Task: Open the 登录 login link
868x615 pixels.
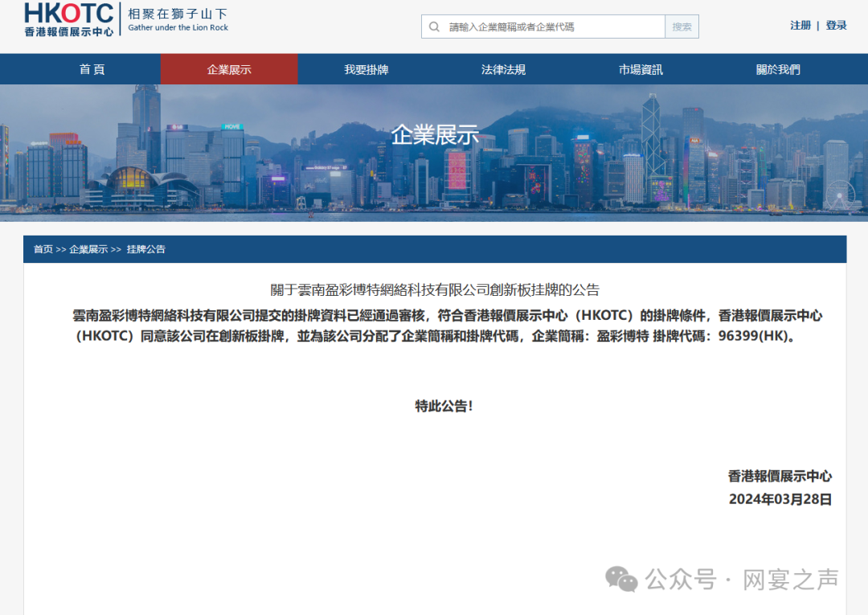Action: (836, 26)
